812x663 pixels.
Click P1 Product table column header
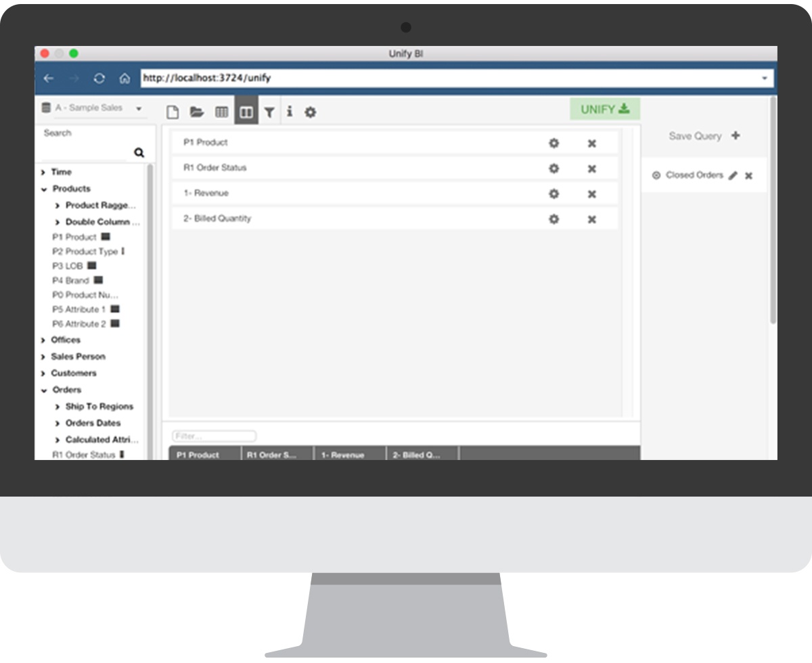pos(204,454)
